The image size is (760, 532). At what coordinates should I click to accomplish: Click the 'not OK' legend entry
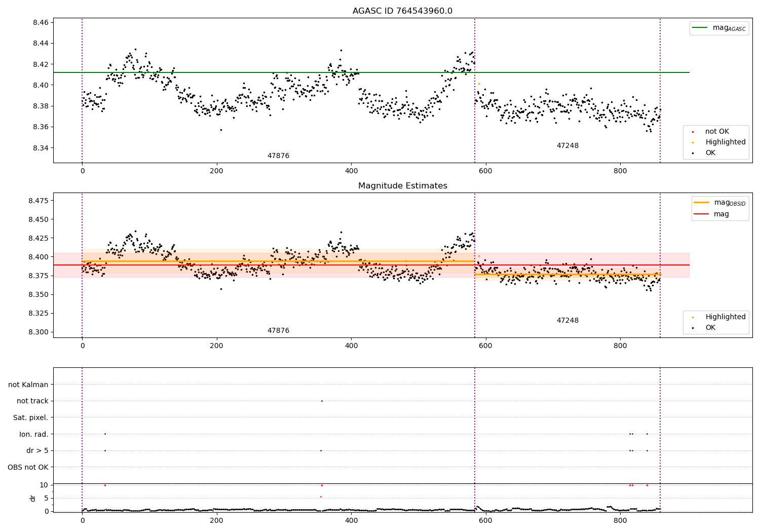pos(717,132)
